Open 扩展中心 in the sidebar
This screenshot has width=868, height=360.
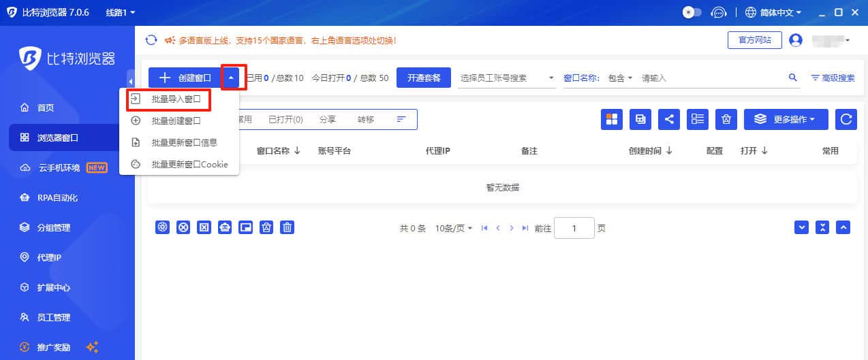[x=45, y=287]
